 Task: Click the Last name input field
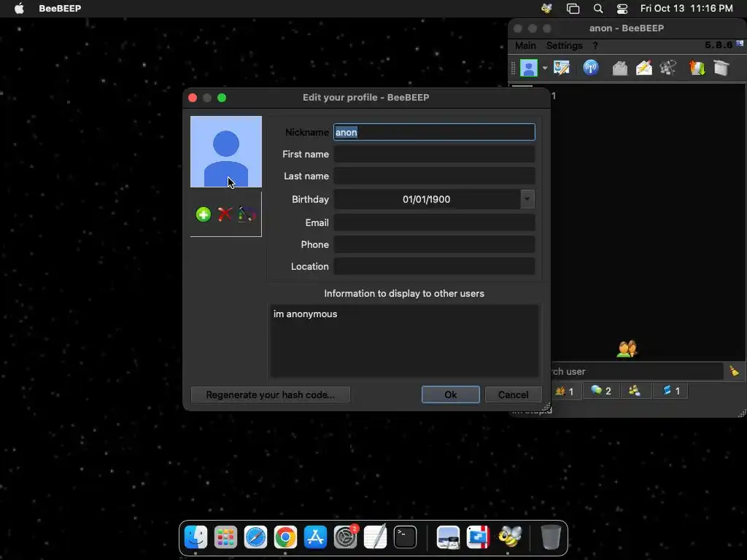(434, 176)
